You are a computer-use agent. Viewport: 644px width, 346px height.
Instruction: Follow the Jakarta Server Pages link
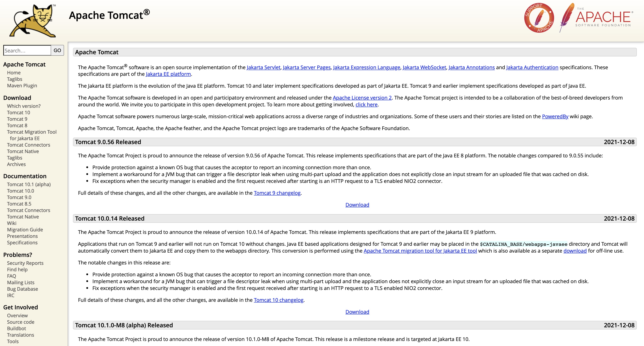tap(307, 67)
